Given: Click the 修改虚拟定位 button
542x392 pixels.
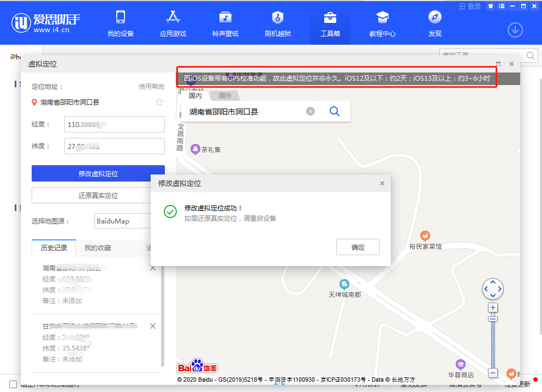Looking at the screenshot, I should tap(98, 173).
